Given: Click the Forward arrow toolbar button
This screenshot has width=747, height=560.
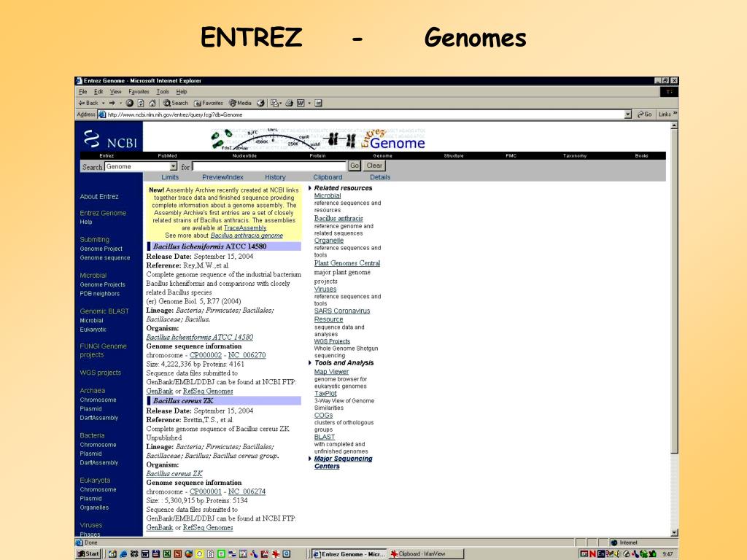Looking at the screenshot, I should coord(112,103).
